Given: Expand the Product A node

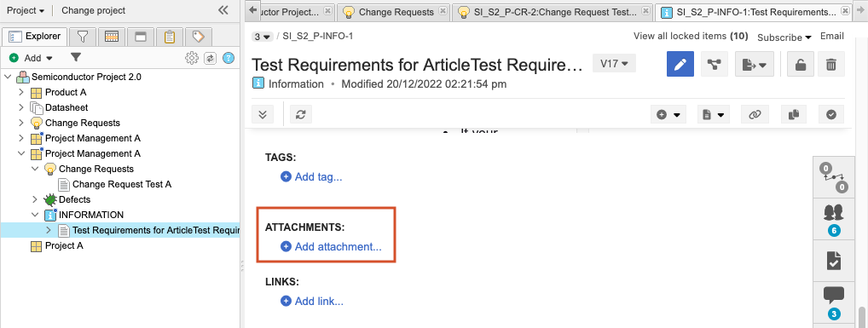Looking at the screenshot, I should [x=21, y=92].
